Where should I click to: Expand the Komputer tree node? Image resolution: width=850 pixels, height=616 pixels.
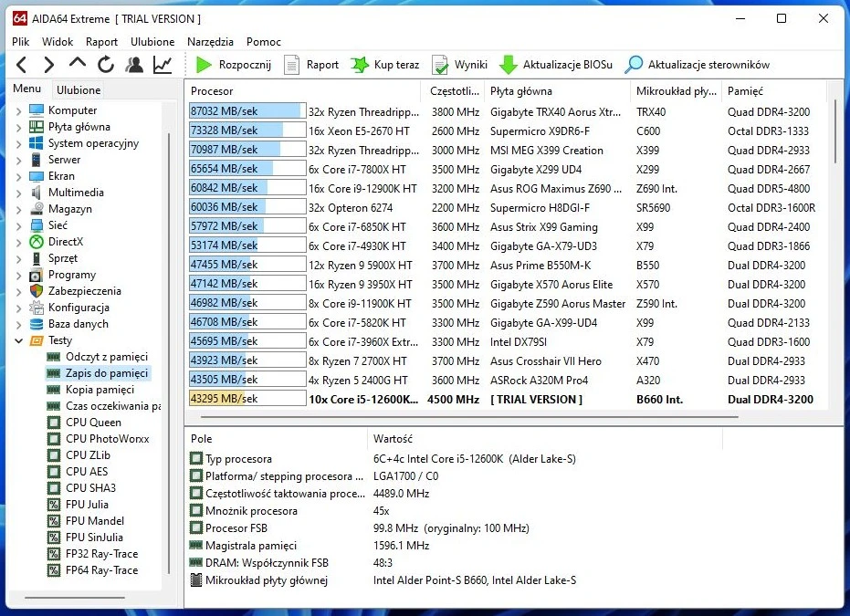pyautogui.click(x=19, y=110)
